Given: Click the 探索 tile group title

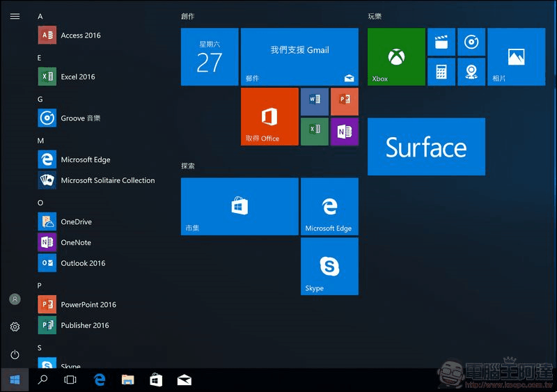Looking at the screenshot, I should click(187, 166).
